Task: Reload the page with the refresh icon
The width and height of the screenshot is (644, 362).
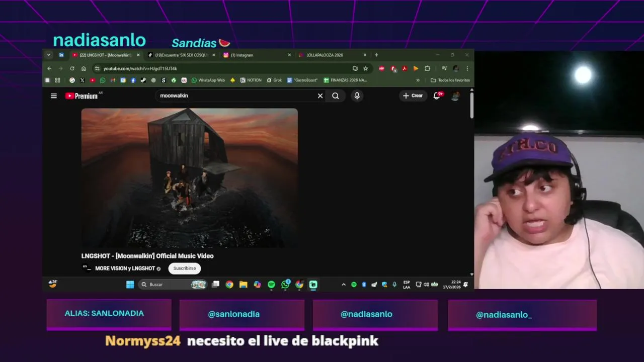Action: 72,68
